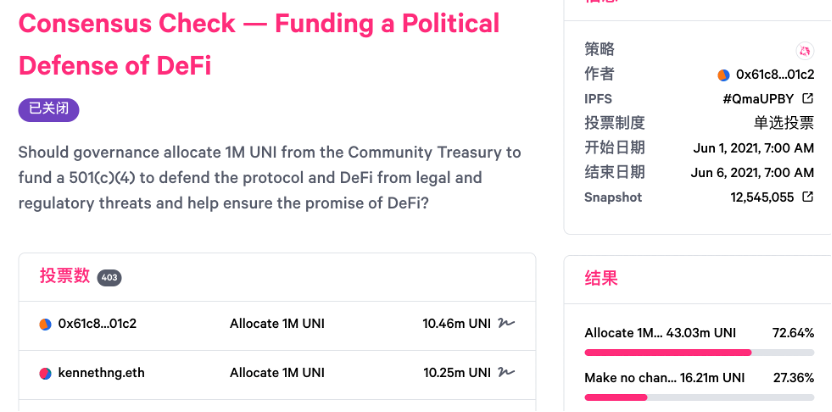Click avatar of voter 0x61c8...01c2 in votes list
This screenshot has height=412, width=832.
45,324
